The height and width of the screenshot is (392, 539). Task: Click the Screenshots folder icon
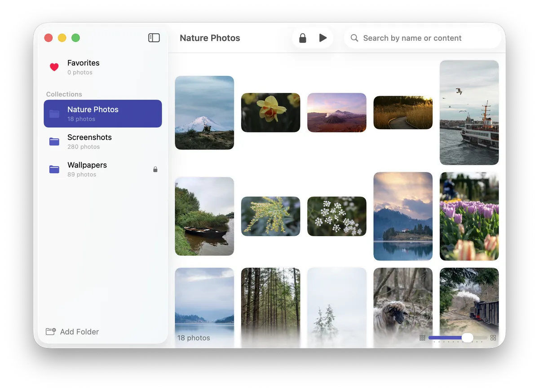click(x=54, y=141)
